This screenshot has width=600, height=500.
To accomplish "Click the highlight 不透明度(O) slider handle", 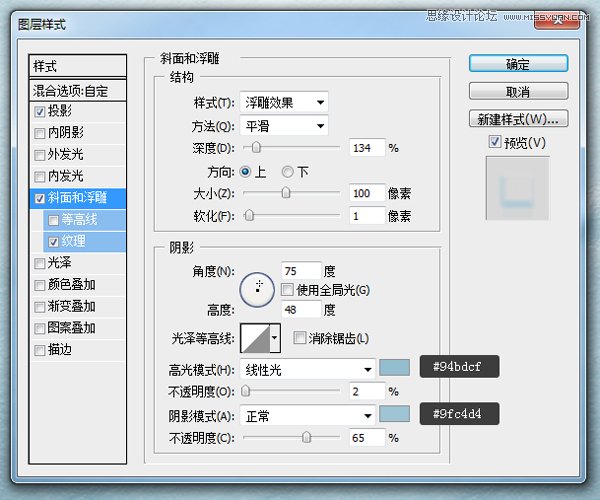I will click(x=246, y=391).
